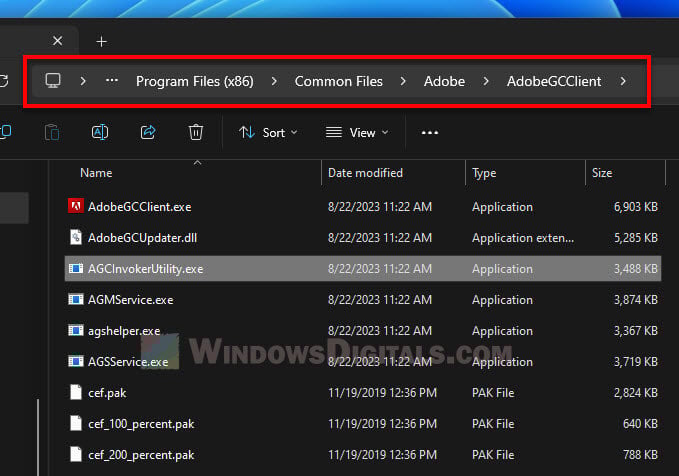Click the DLL icon of AdobeGCUpdater.dll
Screen dimensions: 679x476
76,237
